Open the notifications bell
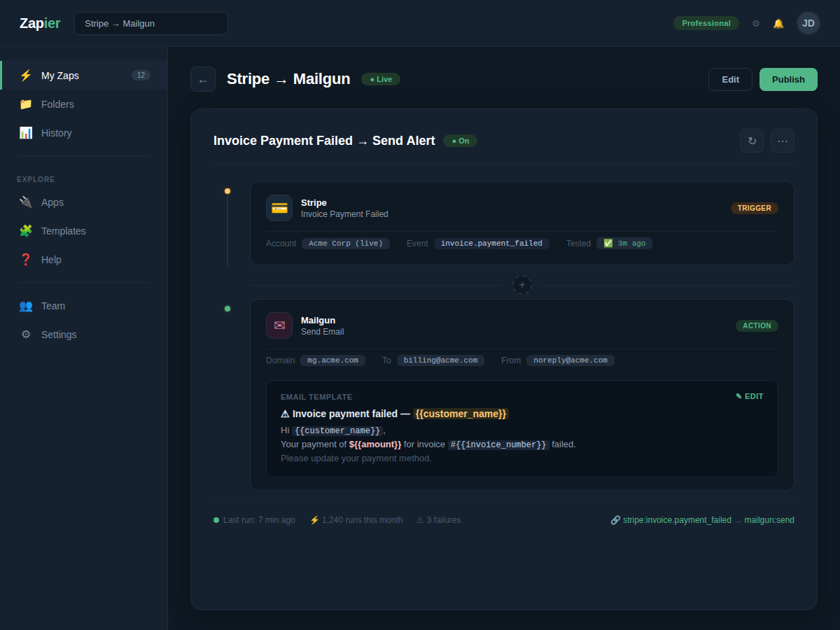This screenshot has width=840, height=630. [x=778, y=23]
